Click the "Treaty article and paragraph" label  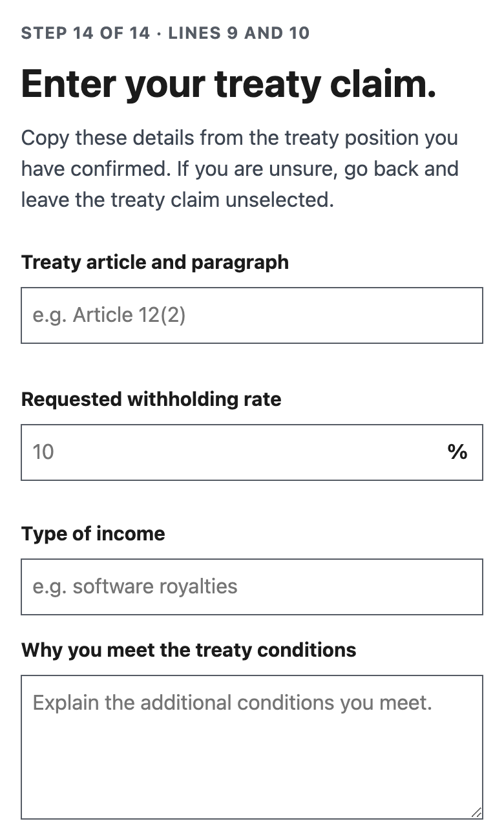pyautogui.click(x=155, y=262)
